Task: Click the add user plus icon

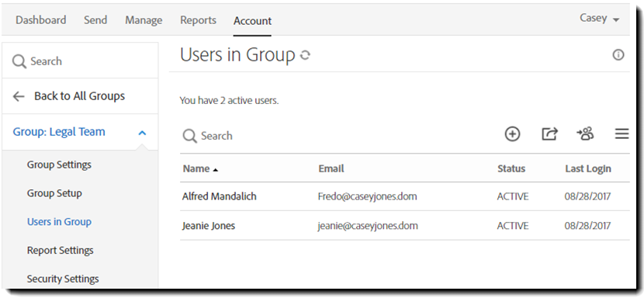Action: coord(512,134)
